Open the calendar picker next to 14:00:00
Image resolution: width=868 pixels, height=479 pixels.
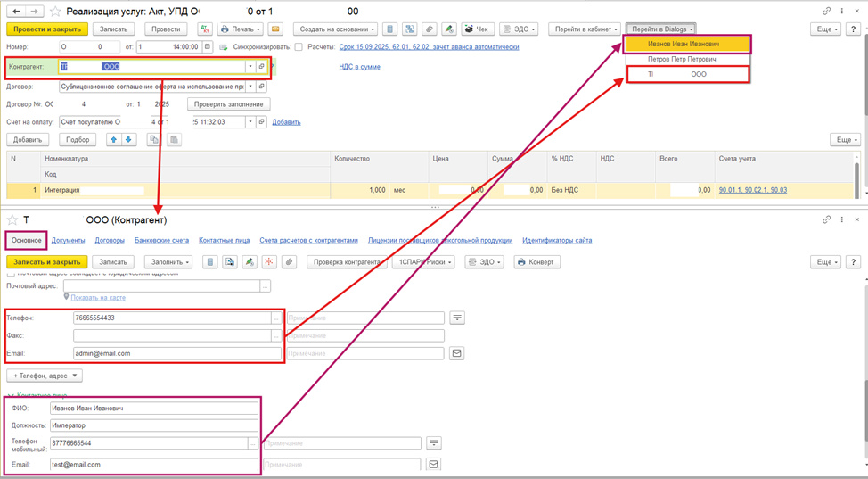(208, 46)
